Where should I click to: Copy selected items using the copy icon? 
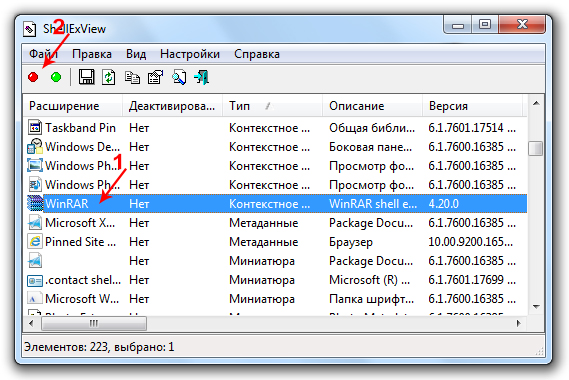132,77
